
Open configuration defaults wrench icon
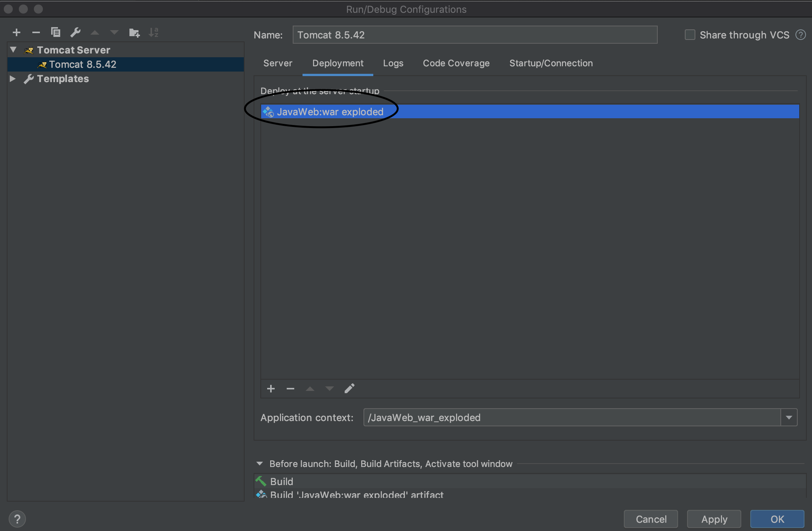75,33
